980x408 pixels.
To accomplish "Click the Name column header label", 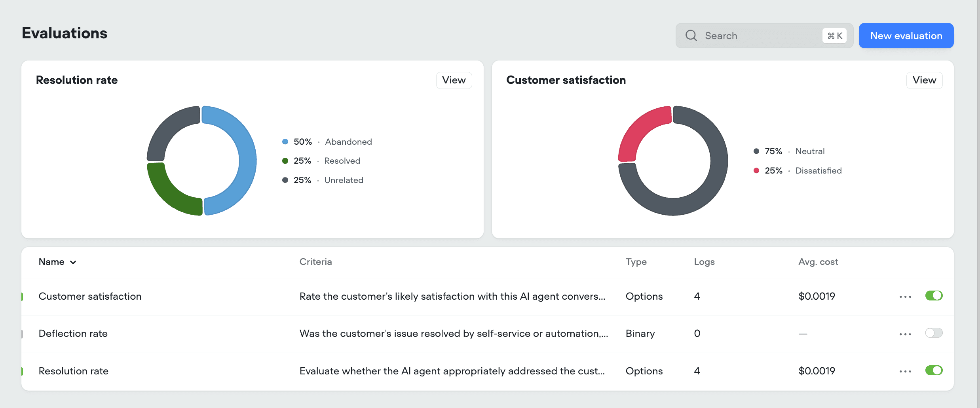I will point(51,262).
